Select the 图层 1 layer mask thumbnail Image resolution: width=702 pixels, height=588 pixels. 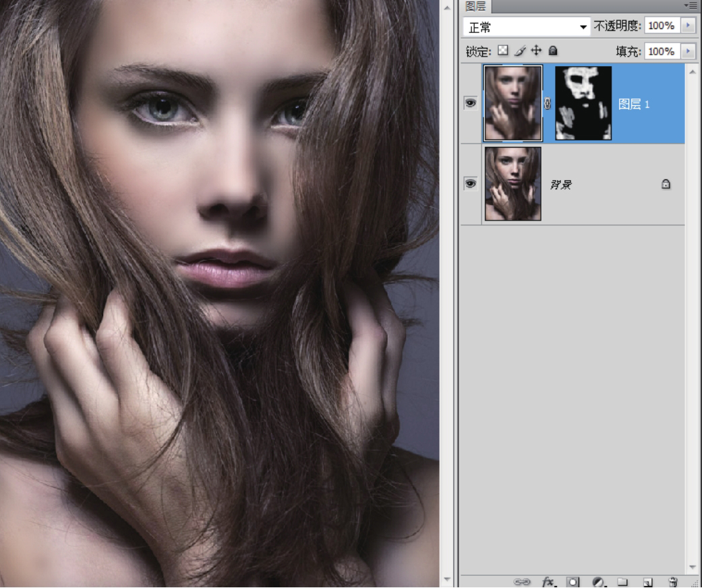click(583, 103)
